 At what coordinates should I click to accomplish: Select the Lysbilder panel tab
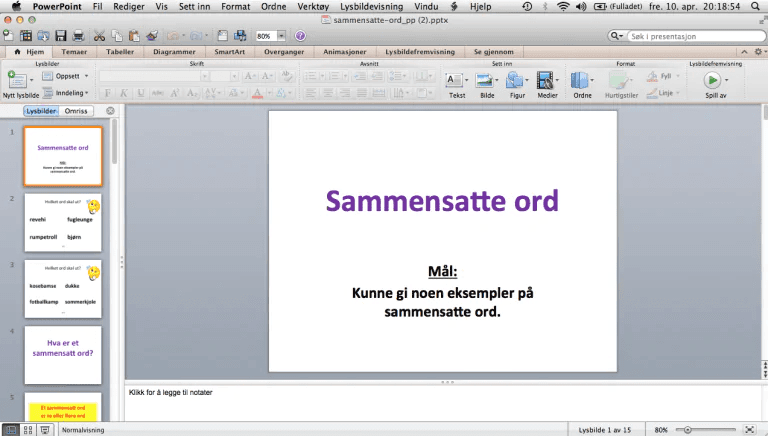coord(42,111)
